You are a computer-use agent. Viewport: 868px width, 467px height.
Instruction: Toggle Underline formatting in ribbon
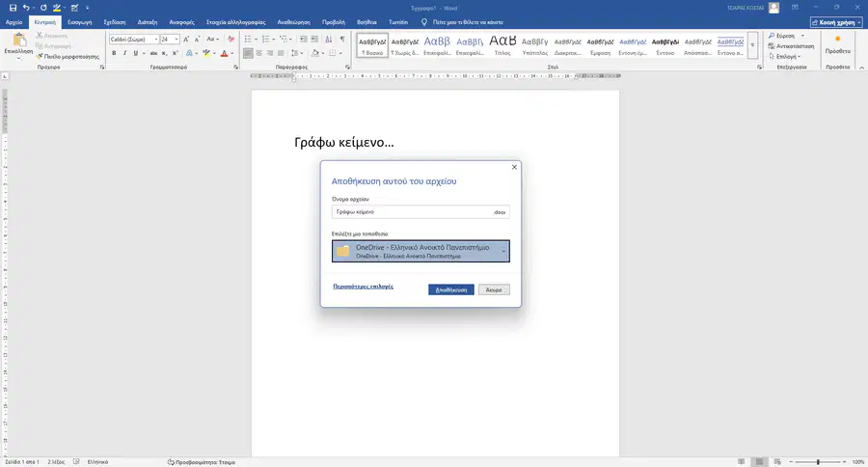(135, 53)
